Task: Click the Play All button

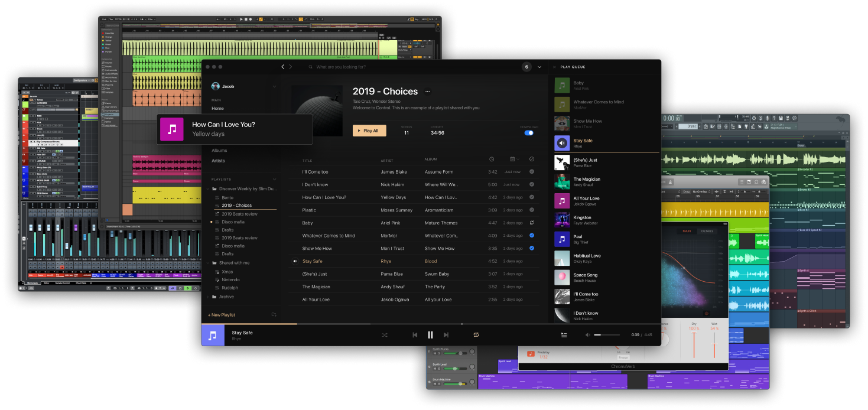Action: tap(369, 131)
